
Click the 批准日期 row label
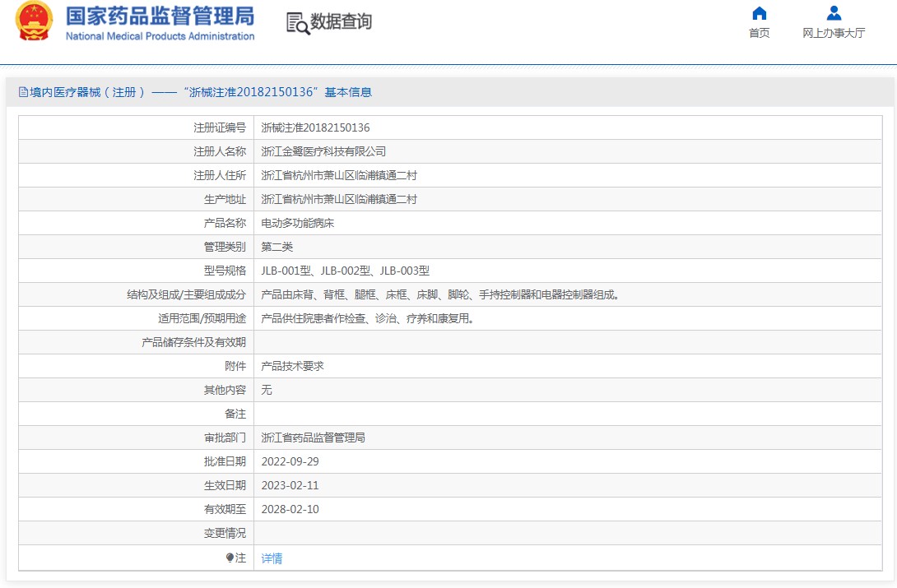225,461
